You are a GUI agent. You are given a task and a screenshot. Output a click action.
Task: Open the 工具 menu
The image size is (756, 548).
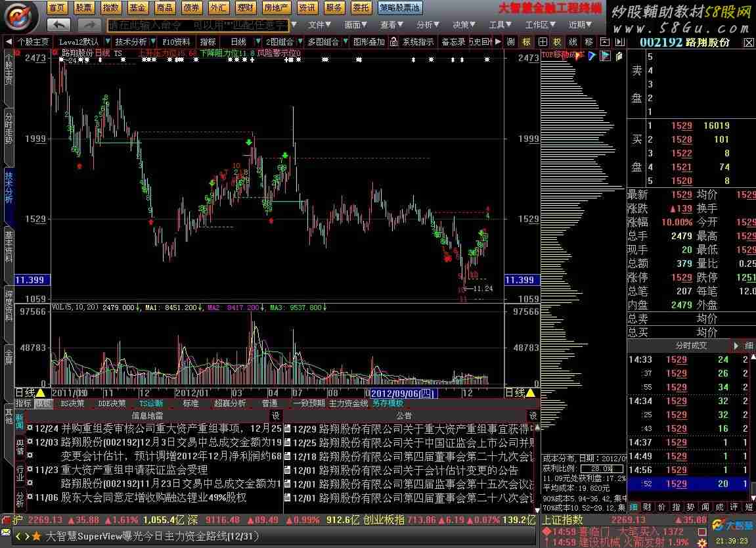500,24
